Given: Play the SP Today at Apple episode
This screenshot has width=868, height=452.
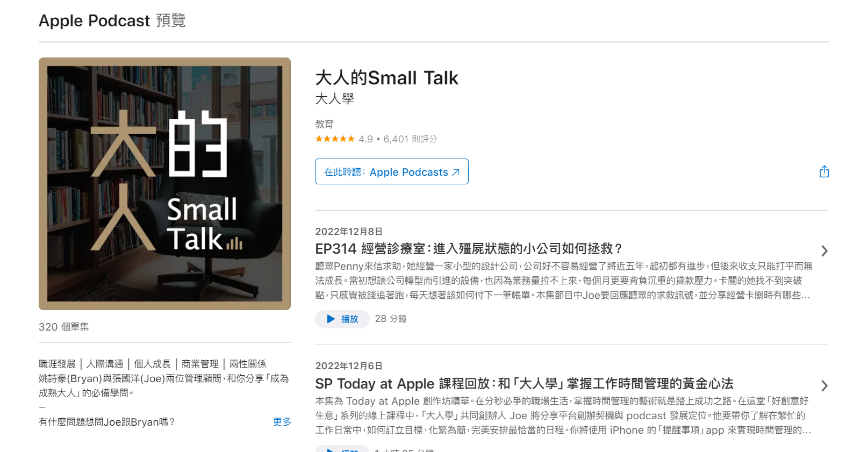Looking at the screenshot, I should tap(342, 449).
